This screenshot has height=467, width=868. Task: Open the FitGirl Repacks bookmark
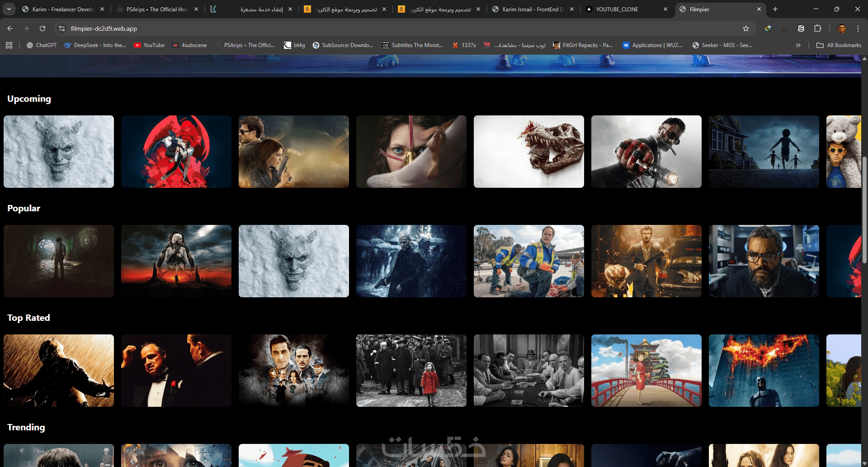pos(583,45)
